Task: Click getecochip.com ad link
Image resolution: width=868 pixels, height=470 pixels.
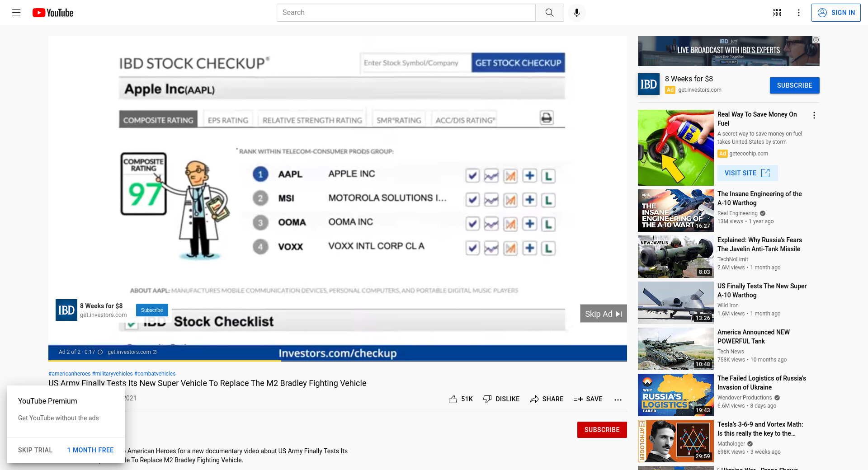Action: (x=749, y=154)
